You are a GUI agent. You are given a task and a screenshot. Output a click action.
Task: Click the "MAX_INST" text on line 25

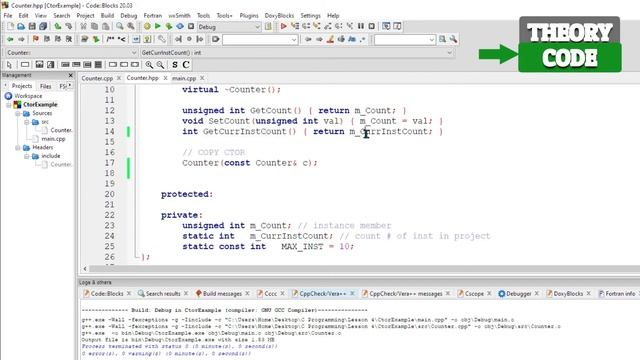coord(302,247)
